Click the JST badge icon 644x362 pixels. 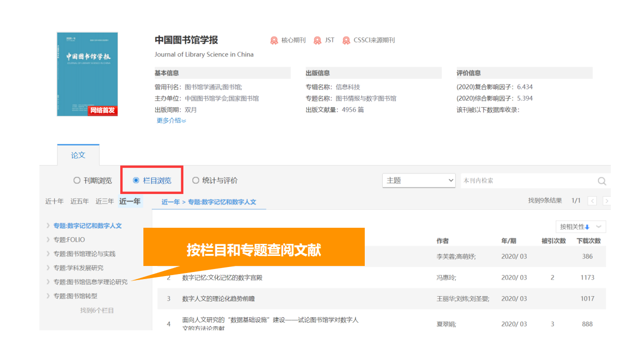pos(317,40)
